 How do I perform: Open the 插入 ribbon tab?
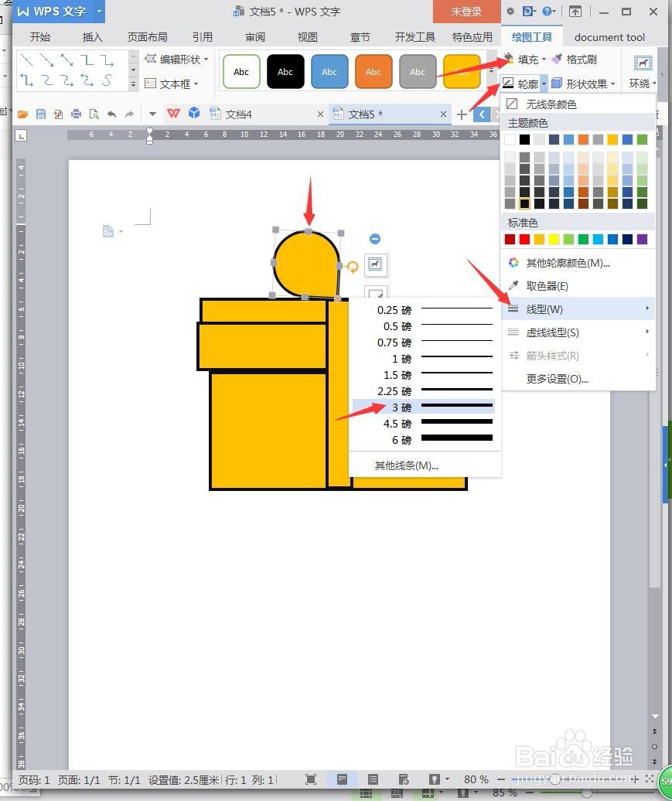93,37
